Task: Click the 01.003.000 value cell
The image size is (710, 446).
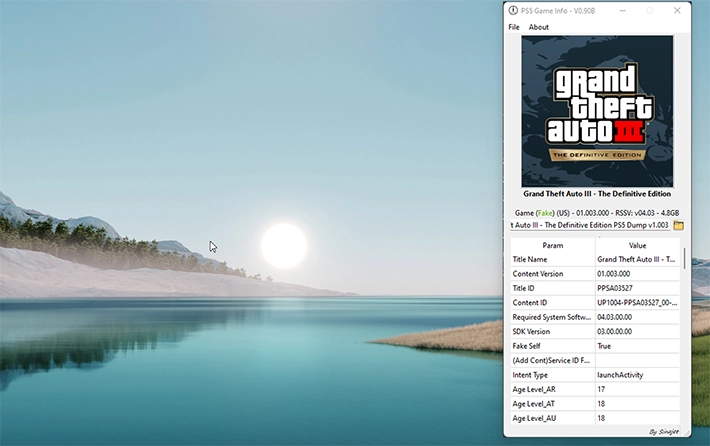Action: pyautogui.click(x=637, y=274)
